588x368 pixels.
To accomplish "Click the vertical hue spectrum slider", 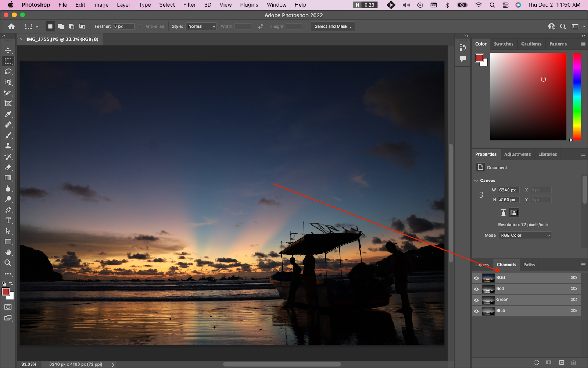I will click(x=577, y=96).
